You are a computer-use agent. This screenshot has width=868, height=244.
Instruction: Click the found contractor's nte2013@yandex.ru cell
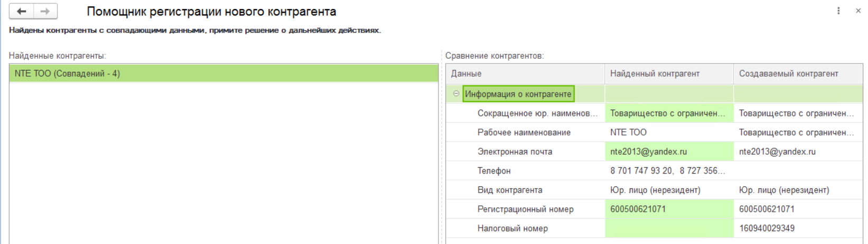pos(669,151)
